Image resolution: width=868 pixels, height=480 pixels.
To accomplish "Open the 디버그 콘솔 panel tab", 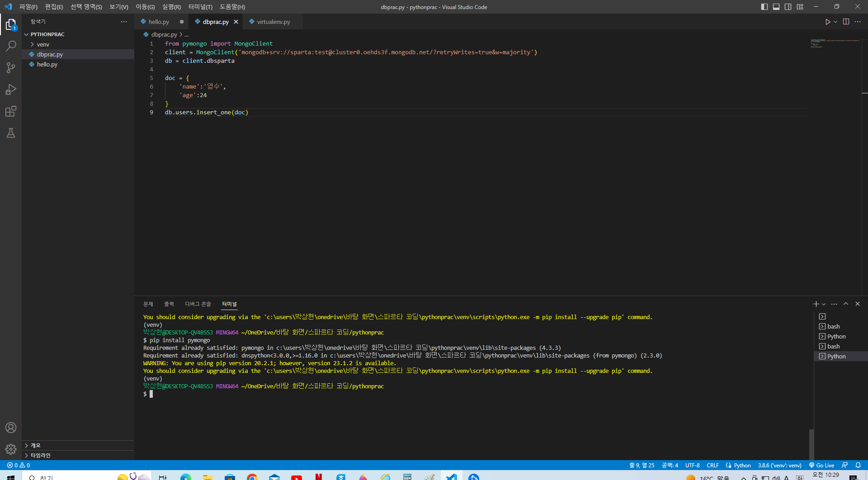I will pos(198,304).
